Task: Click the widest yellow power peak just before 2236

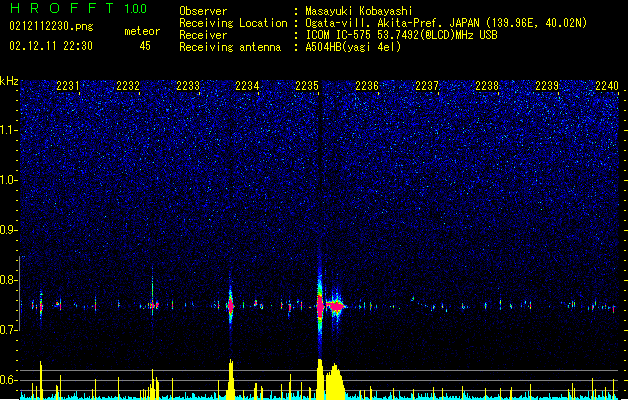Action: (x=335, y=381)
